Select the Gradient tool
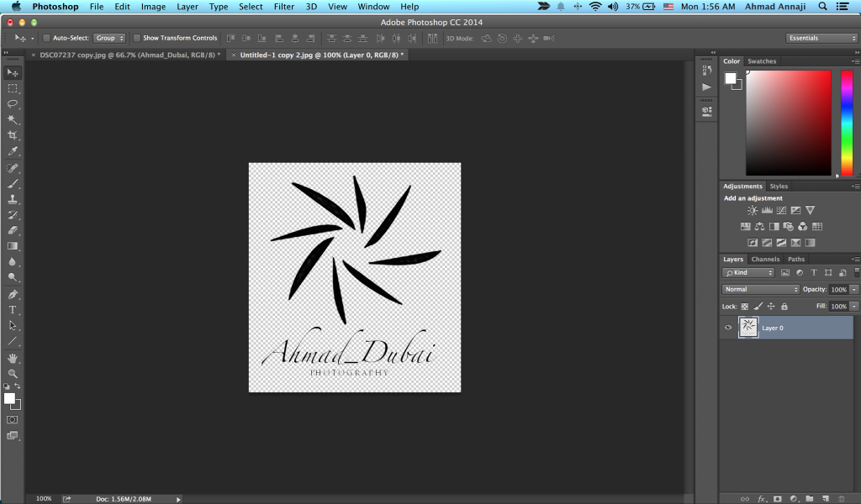The image size is (861, 504). click(x=13, y=246)
